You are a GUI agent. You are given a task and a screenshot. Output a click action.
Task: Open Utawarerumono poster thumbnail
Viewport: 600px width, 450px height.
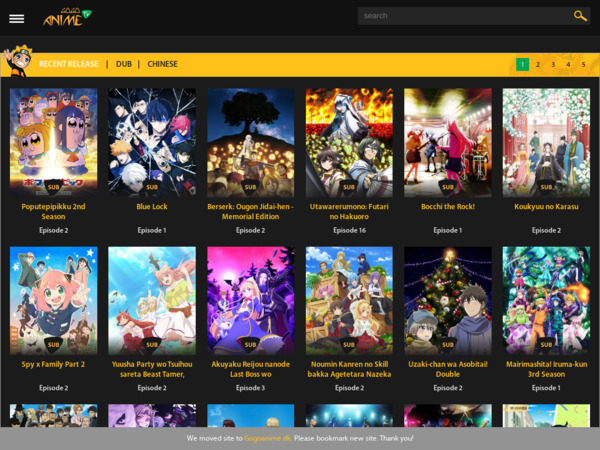[x=349, y=143]
